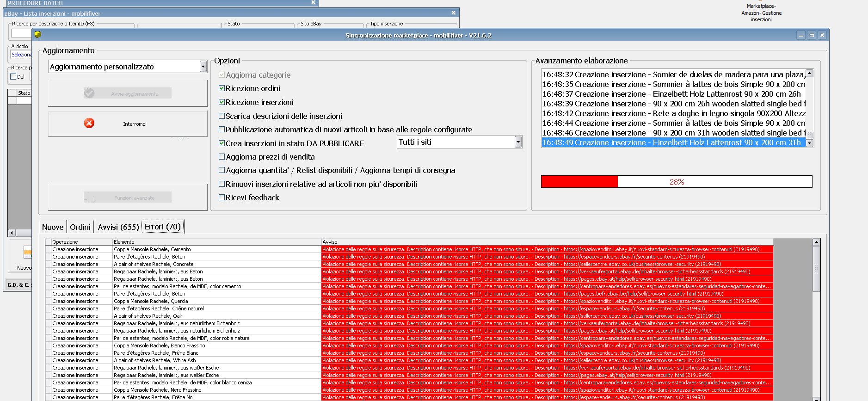The image size is (868, 401).
Task: Show the Avvisi (655) tab
Action: pyautogui.click(x=118, y=227)
